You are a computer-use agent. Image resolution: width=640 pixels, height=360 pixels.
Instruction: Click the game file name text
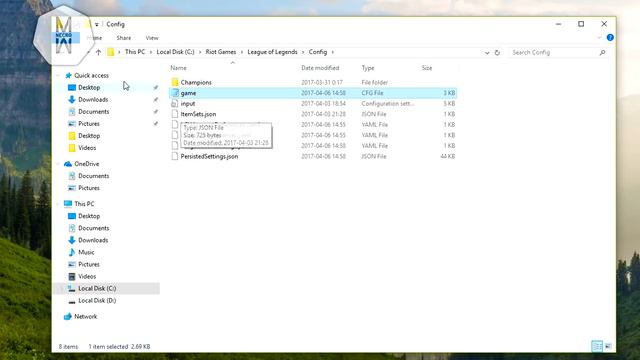[188, 93]
